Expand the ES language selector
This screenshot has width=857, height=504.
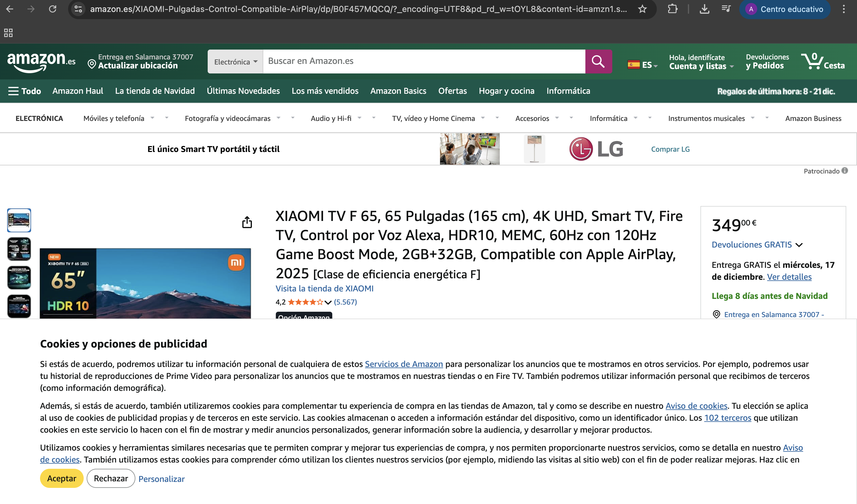(x=642, y=64)
